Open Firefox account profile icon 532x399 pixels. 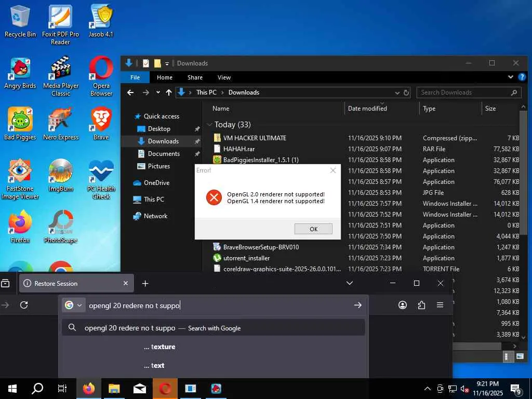coord(403,305)
